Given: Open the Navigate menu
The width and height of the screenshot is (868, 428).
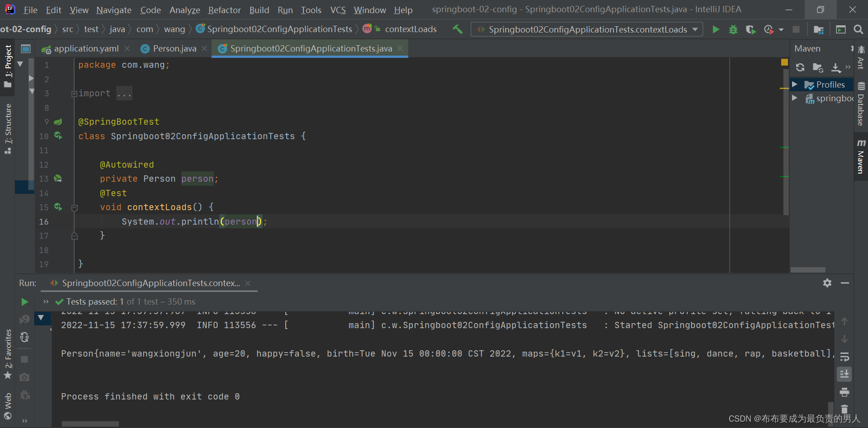Looking at the screenshot, I should pyautogui.click(x=114, y=9).
